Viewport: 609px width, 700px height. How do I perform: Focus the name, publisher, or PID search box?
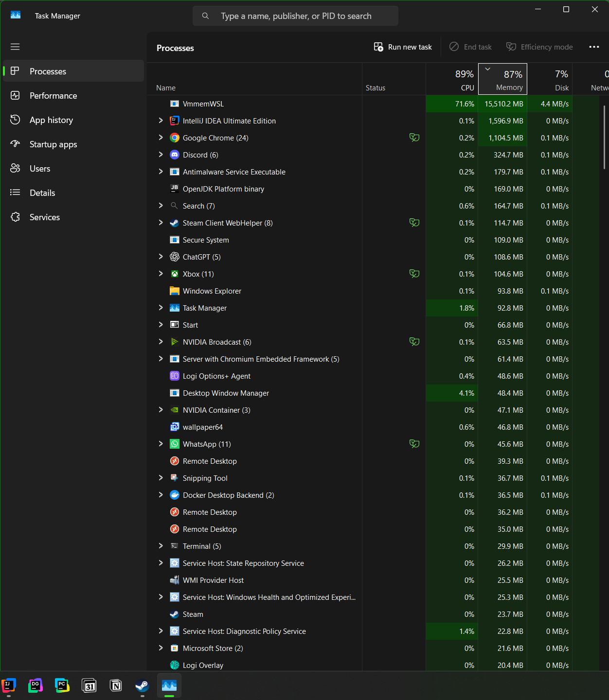tap(296, 16)
